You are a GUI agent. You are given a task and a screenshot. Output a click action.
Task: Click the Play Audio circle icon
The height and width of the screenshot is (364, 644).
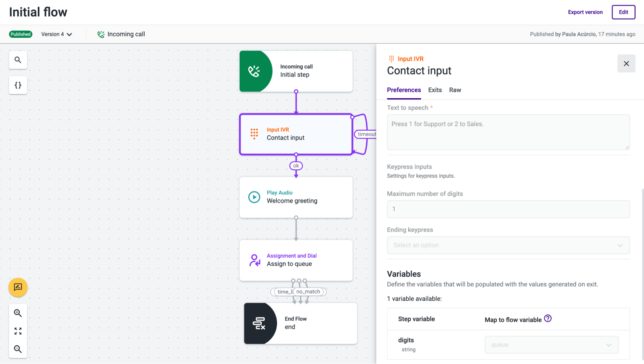click(254, 197)
